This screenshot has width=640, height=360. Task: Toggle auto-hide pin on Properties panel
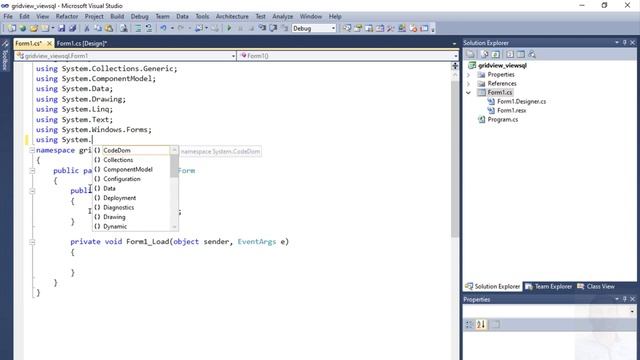point(624,299)
